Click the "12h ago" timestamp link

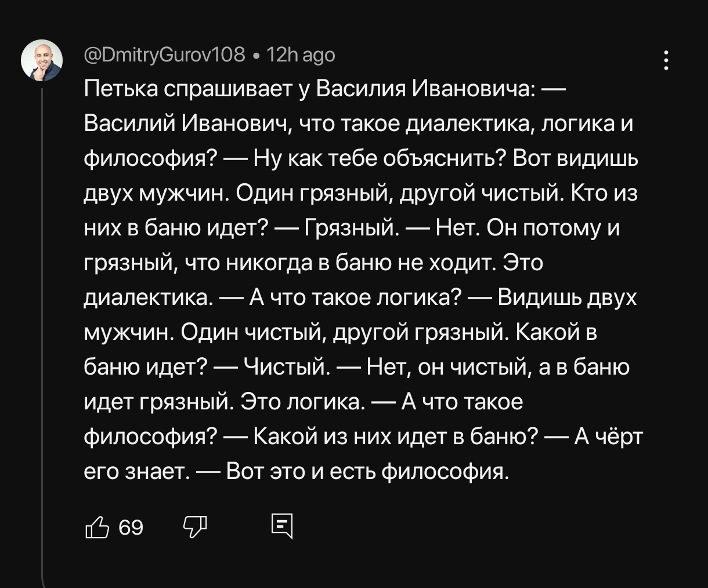click(301, 55)
